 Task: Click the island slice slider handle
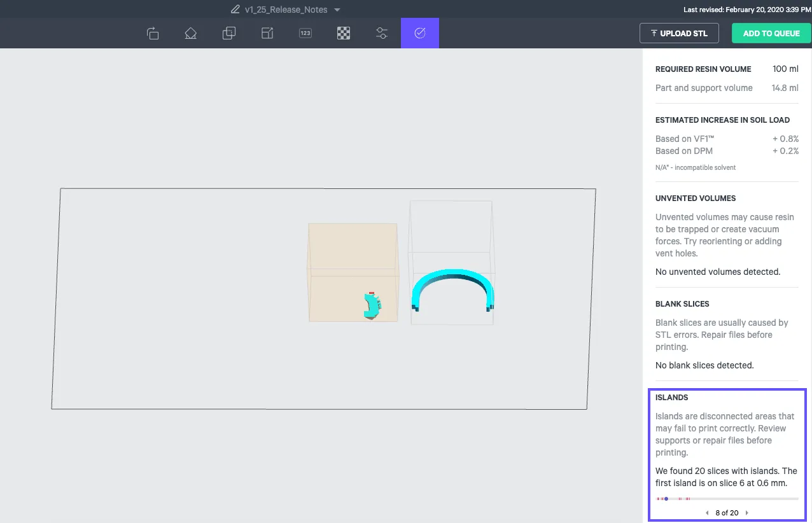click(x=666, y=499)
